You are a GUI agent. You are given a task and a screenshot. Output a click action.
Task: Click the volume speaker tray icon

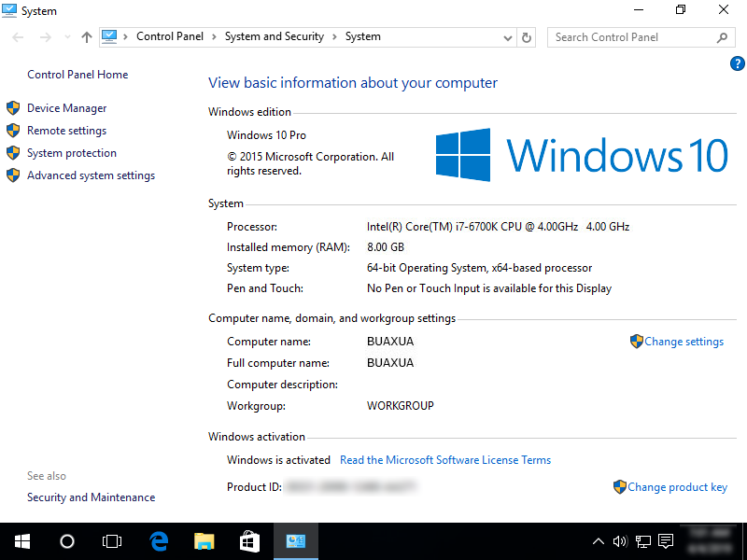(x=620, y=541)
